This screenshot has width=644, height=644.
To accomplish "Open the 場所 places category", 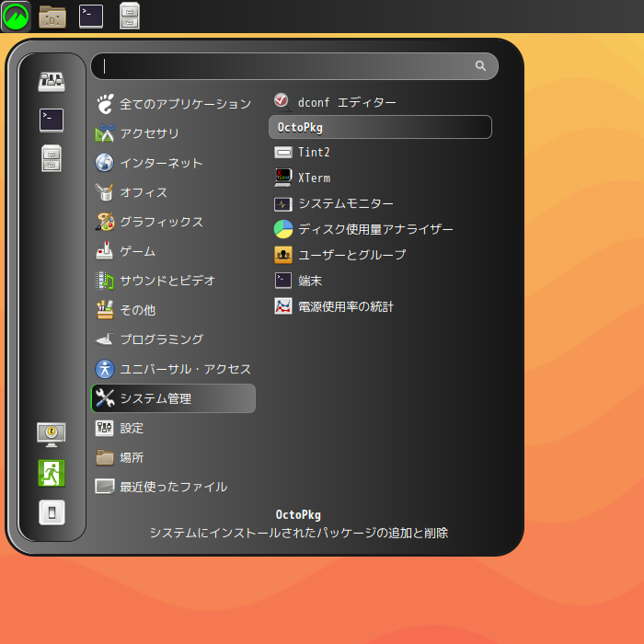I will (x=173, y=457).
